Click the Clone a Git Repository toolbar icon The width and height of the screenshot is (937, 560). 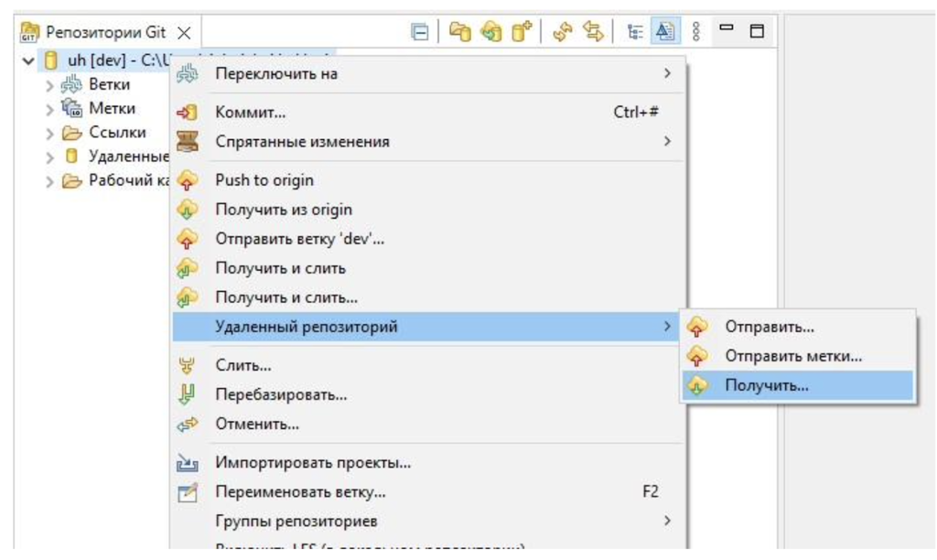(490, 28)
